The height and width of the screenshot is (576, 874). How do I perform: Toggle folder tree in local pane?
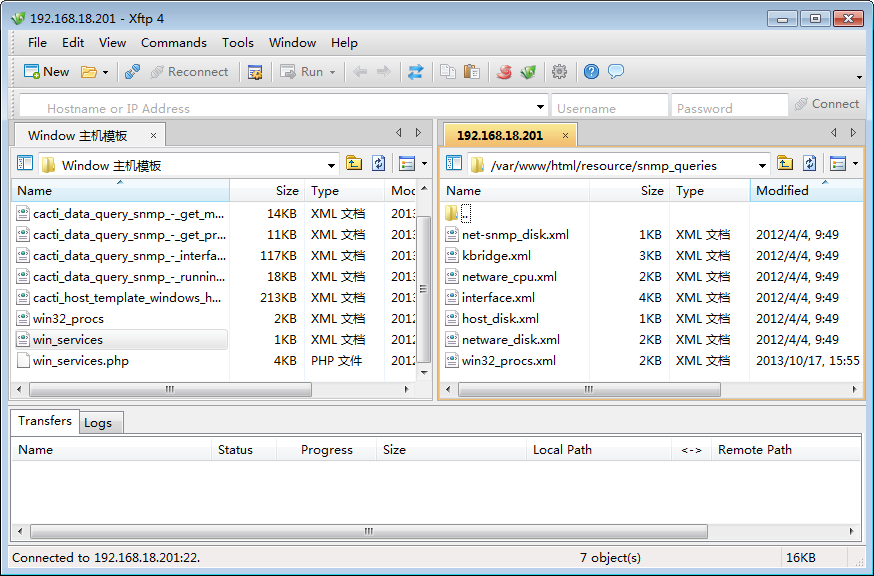pyautogui.click(x=25, y=163)
